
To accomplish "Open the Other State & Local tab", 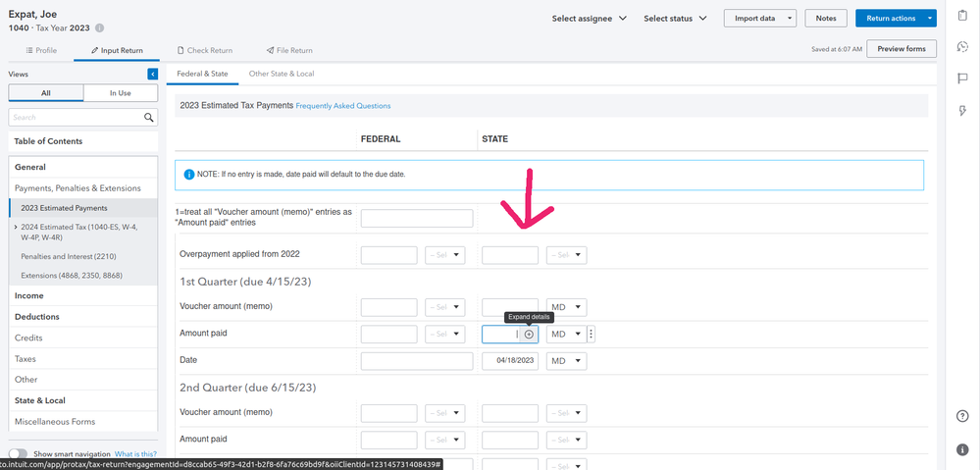I will [281, 74].
